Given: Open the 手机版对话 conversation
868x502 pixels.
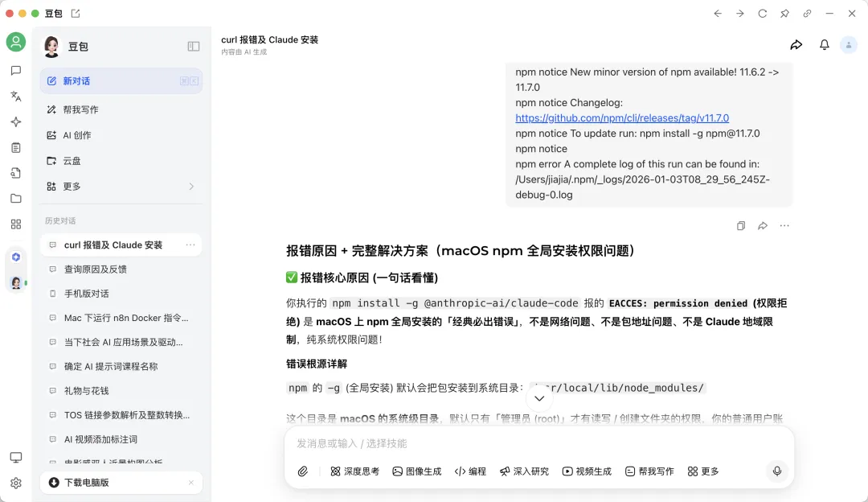Looking at the screenshot, I should click(x=121, y=294).
